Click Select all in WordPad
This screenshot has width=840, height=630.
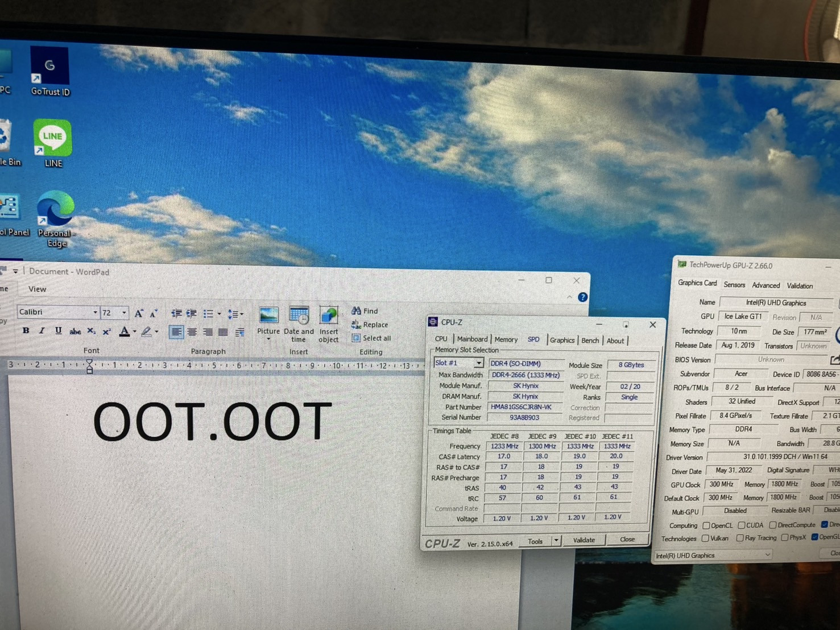pos(371,338)
